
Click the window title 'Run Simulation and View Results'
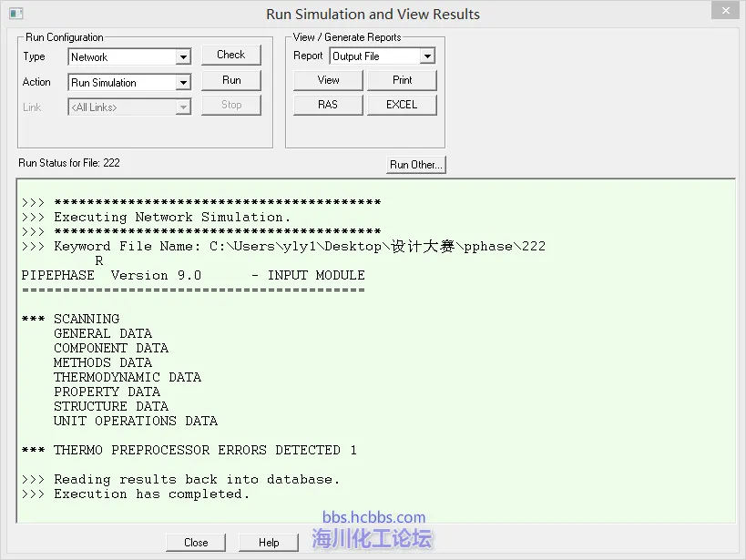pyautogui.click(x=373, y=15)
